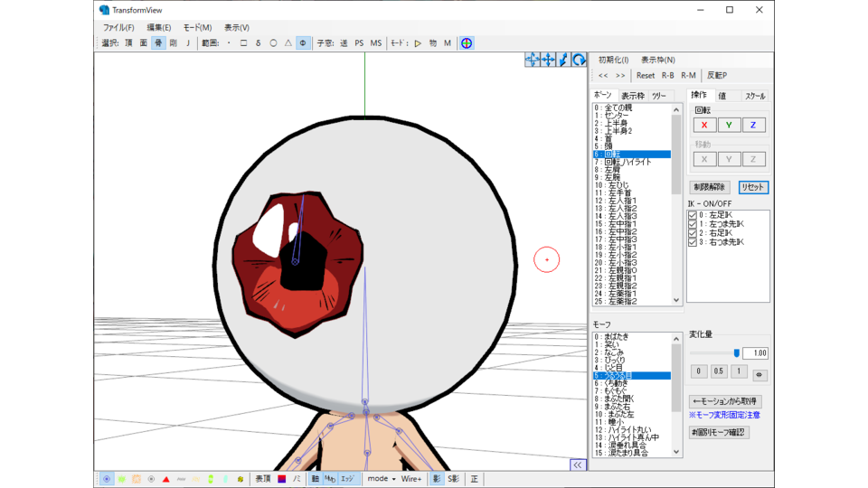Click the 表頂 display button
This screenshot has width=868, height=488.
pos(263,479)
